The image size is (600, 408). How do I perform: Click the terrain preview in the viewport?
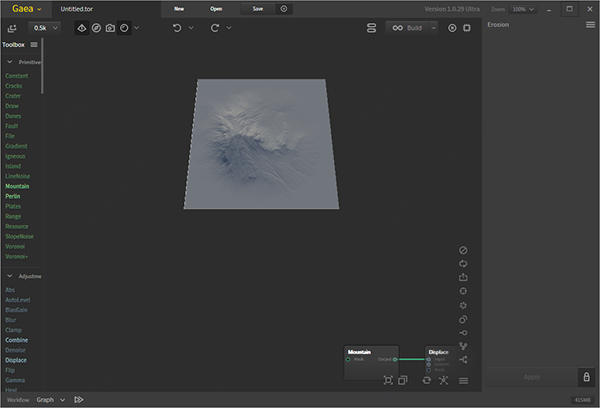pos(261,144)
